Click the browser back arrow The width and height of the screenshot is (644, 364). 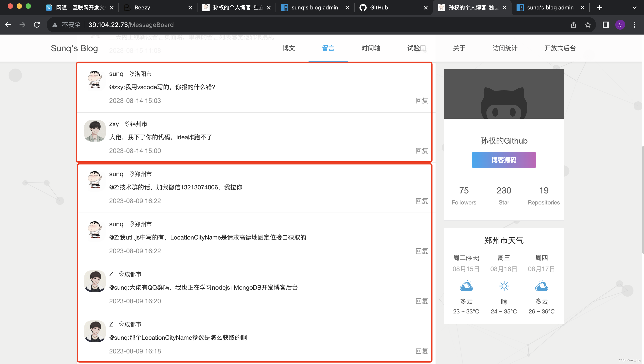tap(8, 25)
